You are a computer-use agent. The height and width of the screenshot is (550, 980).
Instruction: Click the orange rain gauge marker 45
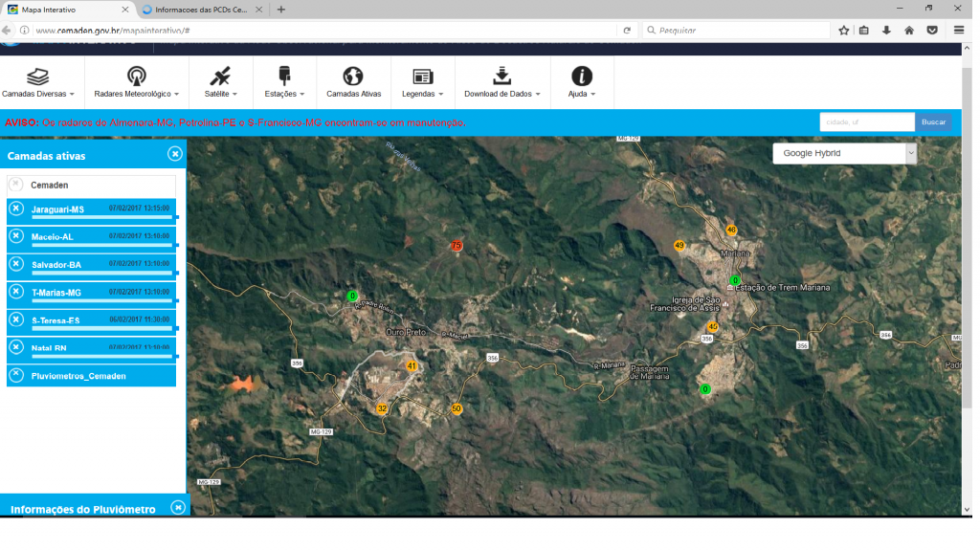coord(712,327)
